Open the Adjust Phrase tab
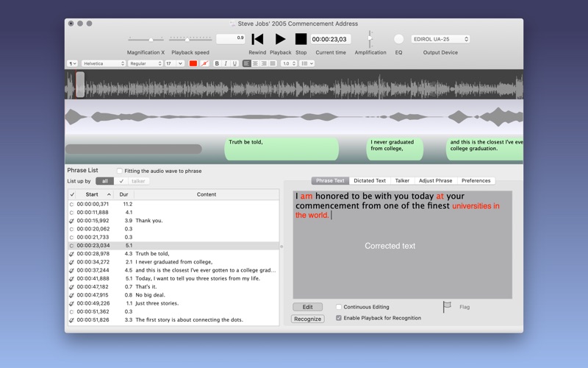 click(435, 180)
